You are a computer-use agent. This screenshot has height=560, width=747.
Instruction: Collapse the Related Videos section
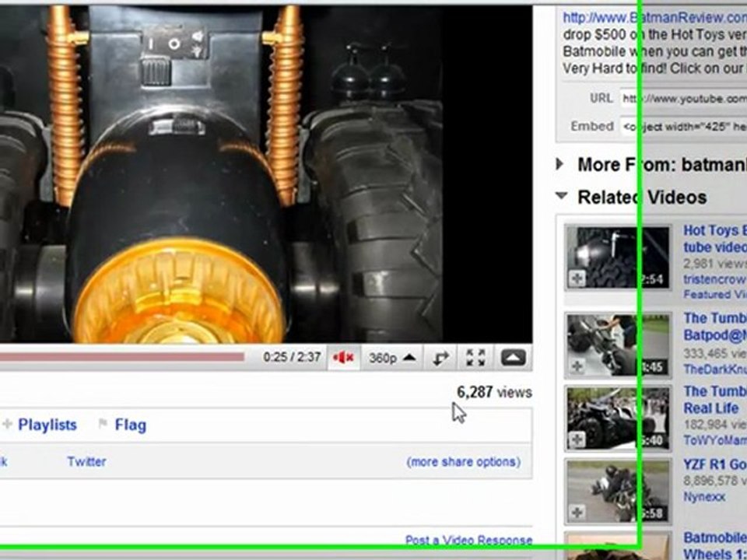point(562,196)
